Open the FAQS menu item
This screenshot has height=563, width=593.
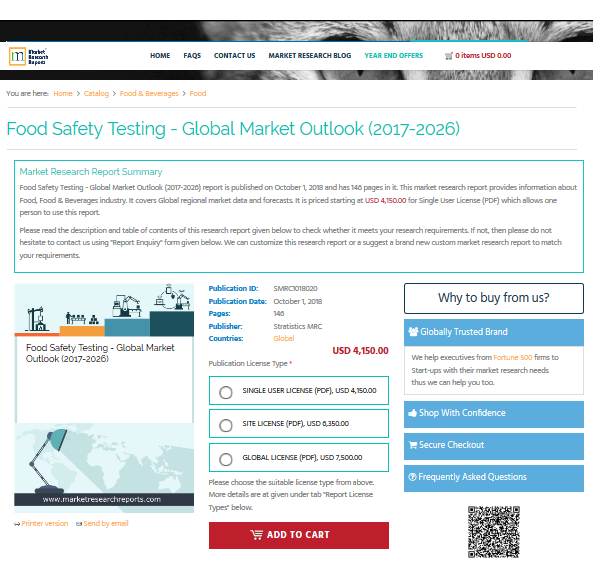coord(192,56)
